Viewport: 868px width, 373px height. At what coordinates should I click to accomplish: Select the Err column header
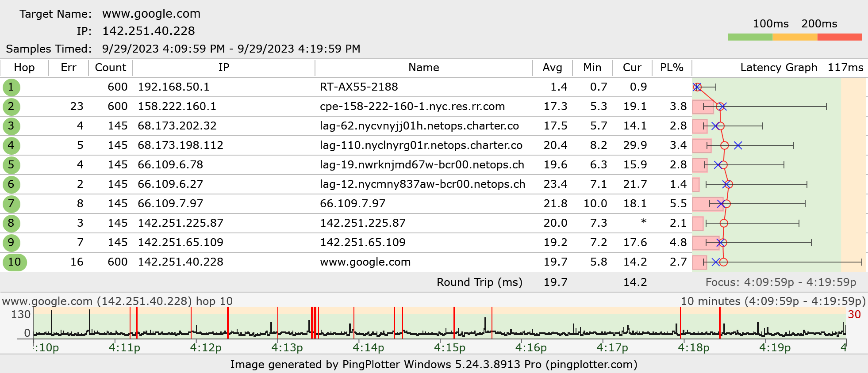click(69, 68)
